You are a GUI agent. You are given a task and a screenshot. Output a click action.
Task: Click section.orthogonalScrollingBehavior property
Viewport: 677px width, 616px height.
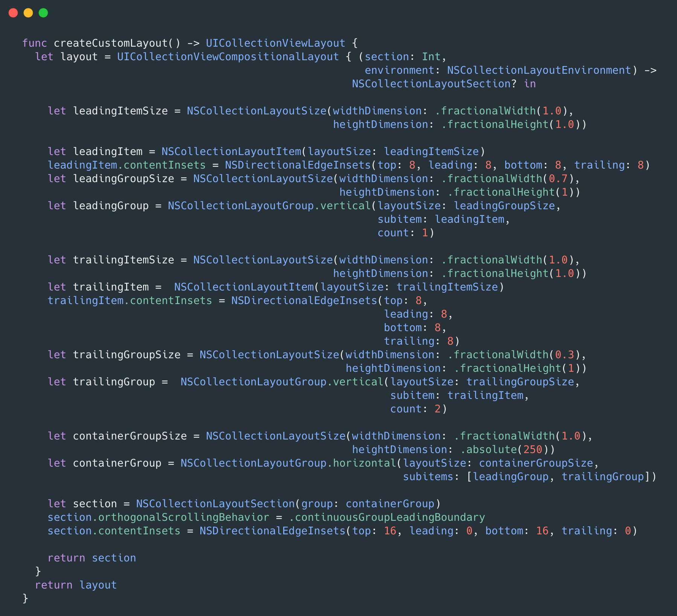(158, 517)
